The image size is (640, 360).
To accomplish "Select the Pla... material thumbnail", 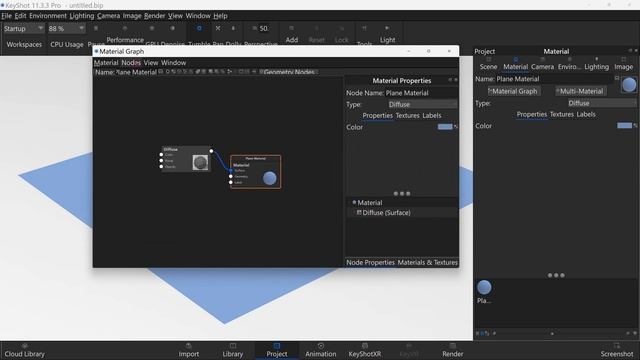I will tap(484, 287).
